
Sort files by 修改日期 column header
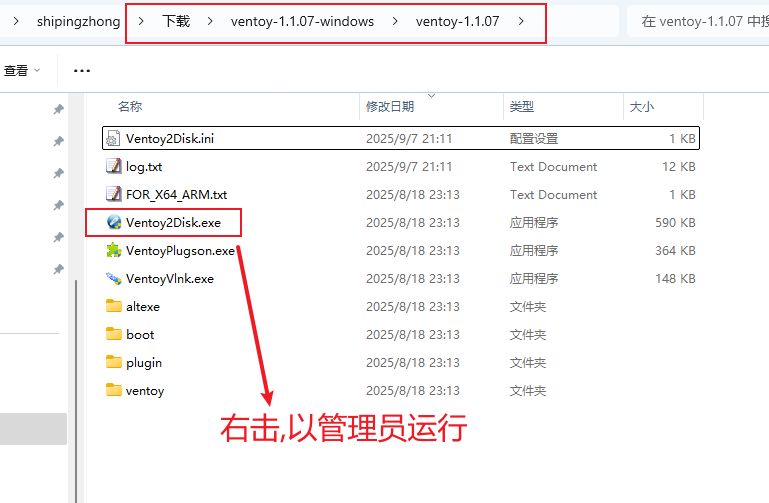pos(389,106)
